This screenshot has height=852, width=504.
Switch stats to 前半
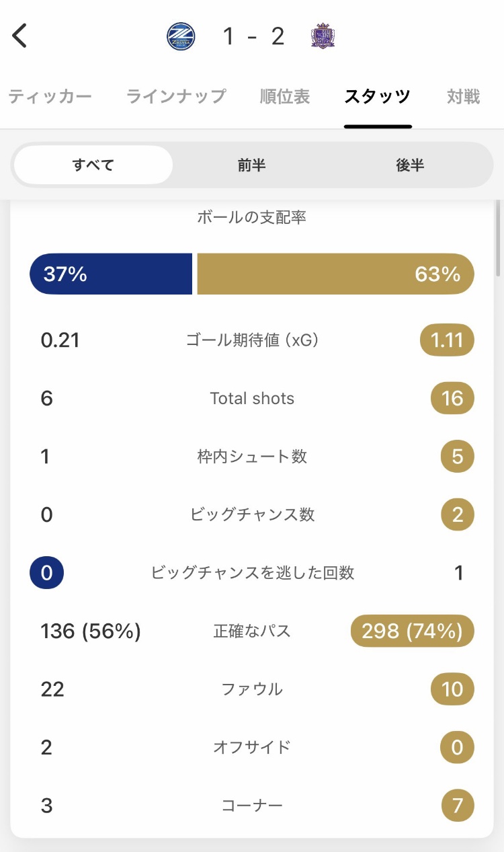click(x=251, y=165)
